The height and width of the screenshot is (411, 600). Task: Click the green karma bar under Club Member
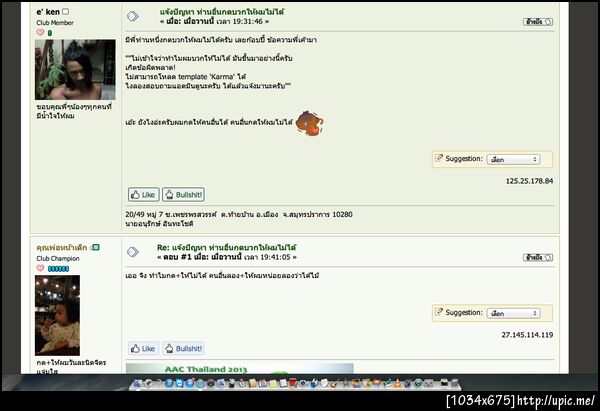[x=50, y=33]
